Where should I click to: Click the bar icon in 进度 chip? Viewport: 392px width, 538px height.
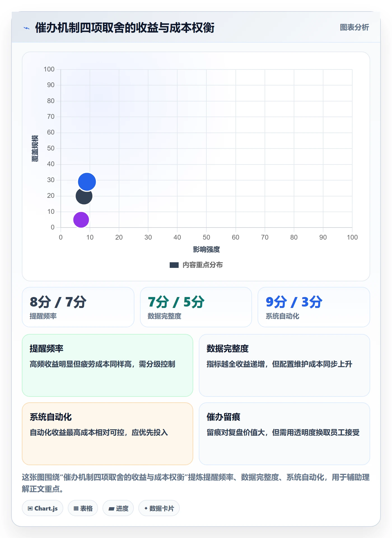click(111, 509)
